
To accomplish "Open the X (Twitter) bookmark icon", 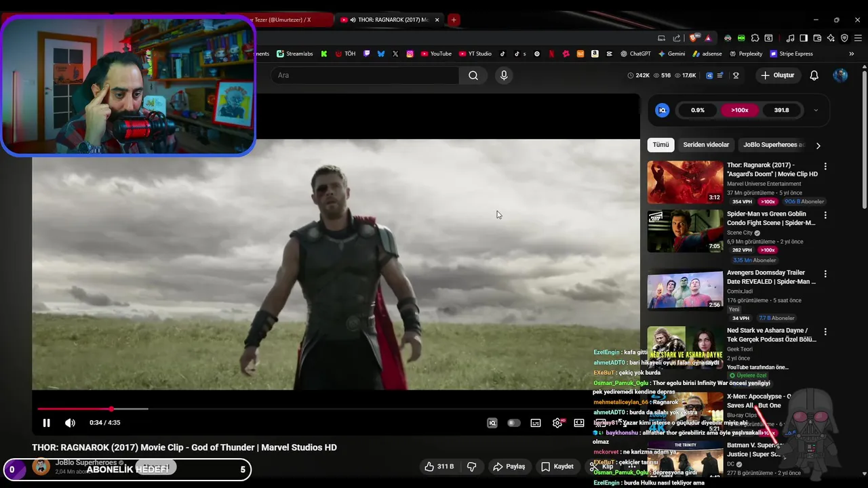I will [x=395, y=54].
